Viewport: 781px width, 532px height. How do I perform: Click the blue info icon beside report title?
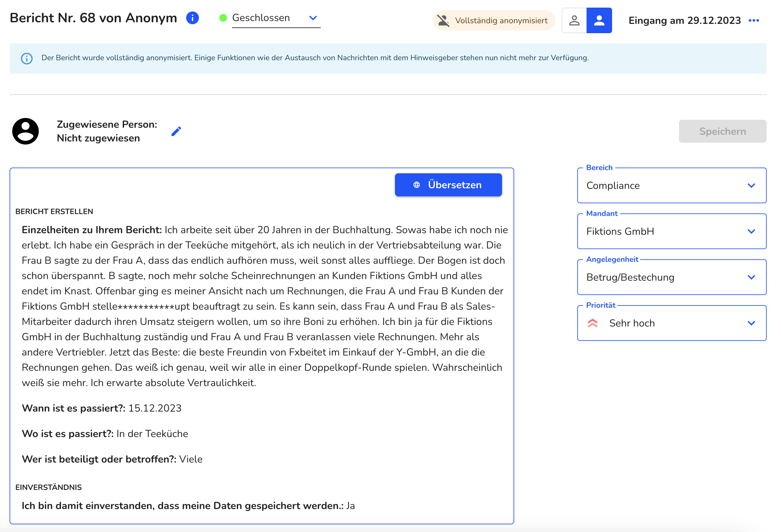pos(193,18)
